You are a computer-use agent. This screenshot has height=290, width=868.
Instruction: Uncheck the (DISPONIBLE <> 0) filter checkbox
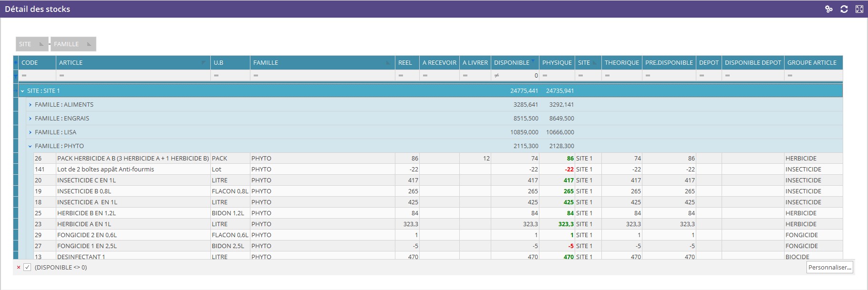point(27,268)
